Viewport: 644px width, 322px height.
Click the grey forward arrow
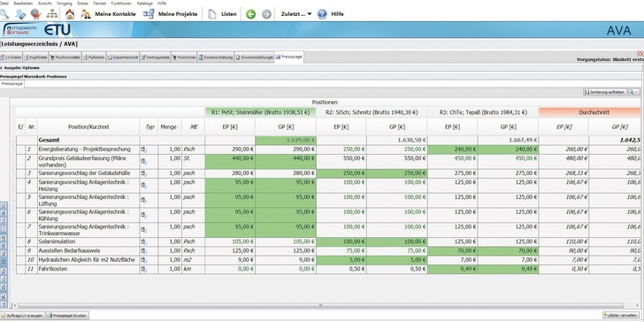pos(266,14)
